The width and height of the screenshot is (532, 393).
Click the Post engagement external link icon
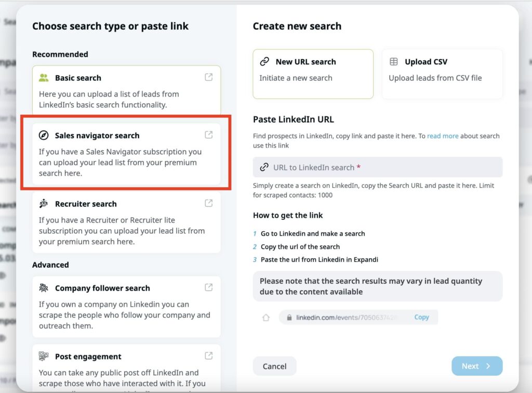tap(209, 355)
